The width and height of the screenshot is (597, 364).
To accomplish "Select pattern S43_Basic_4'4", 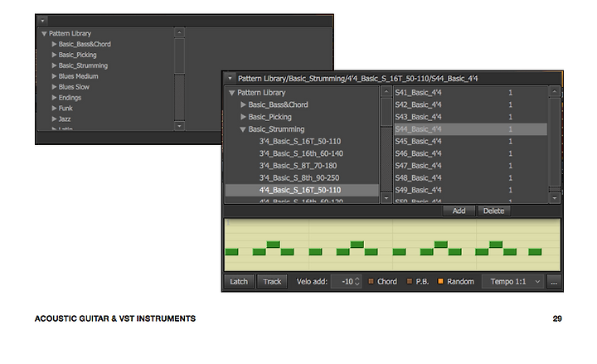I will coord(471,117).
